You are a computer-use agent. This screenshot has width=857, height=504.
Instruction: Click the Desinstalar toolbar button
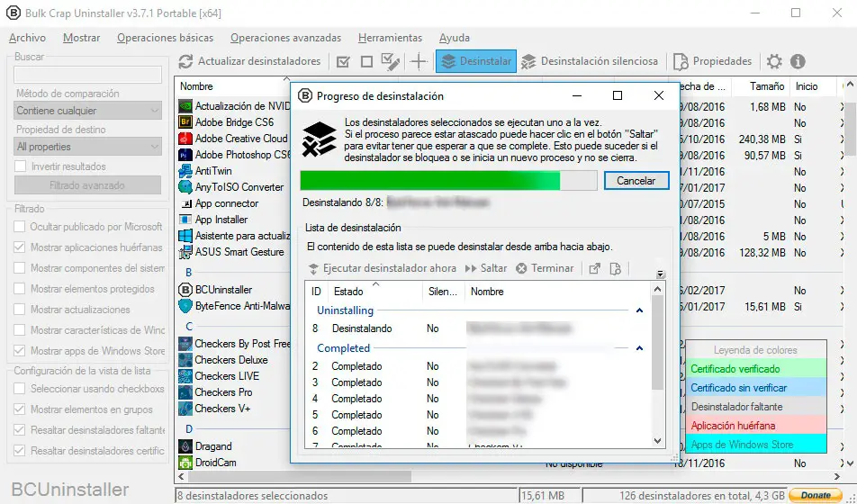tap(476, 61)
